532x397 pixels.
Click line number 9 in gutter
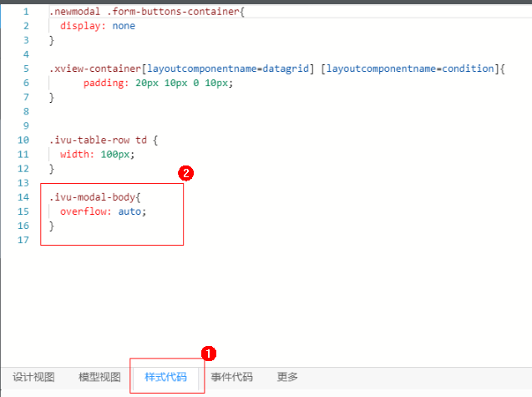click(x=26, y=126)
